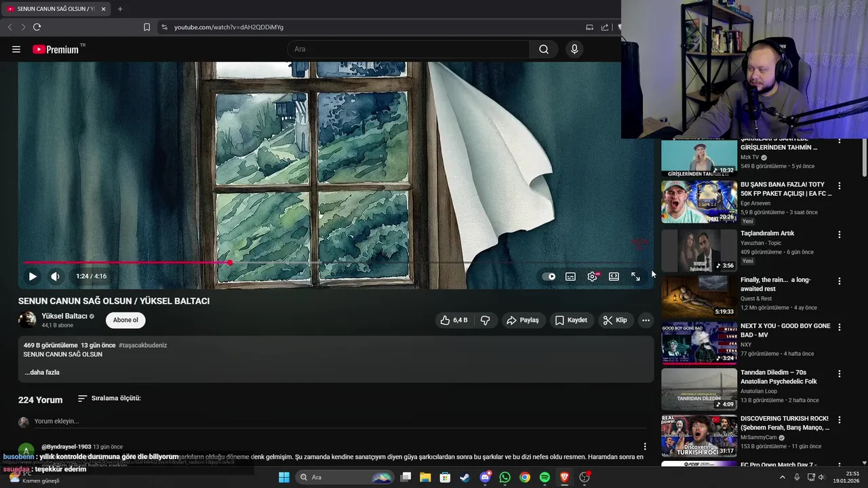This screenshot has height=488, width=868.
Task: Open the Yüksel Baltacı channel link
Action: 64,316
